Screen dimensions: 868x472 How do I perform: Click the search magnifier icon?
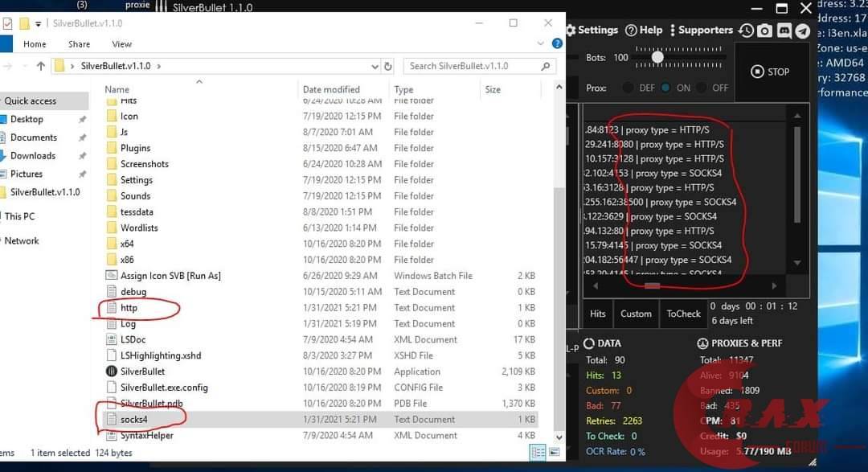(546, 66)
